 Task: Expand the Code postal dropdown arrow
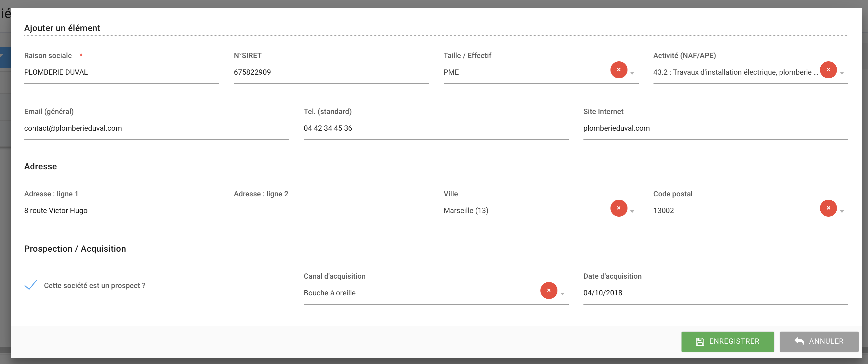coord(842,211)
